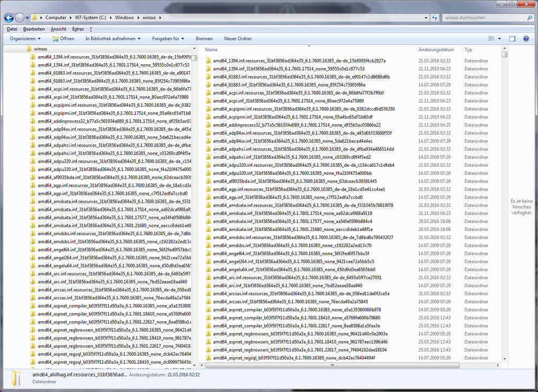Open the Organisieren dropdown
The image size is (538, 392).
pos(25,39)
